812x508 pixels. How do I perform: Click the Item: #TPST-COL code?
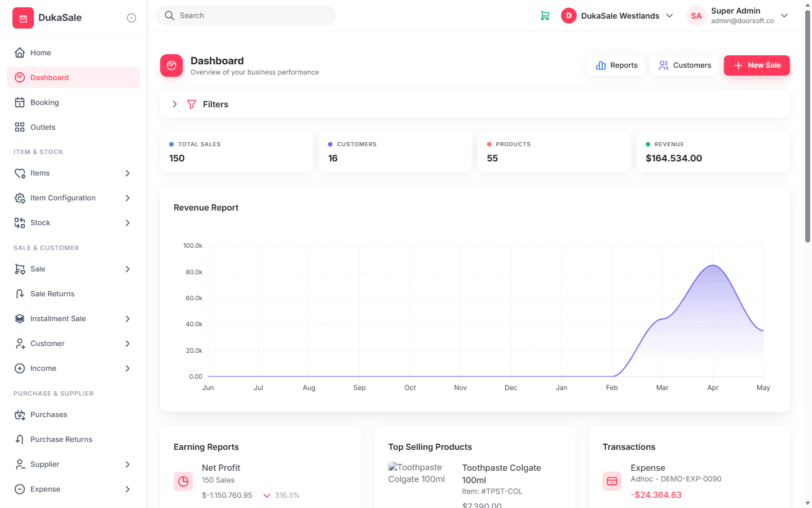tap(492, 492)
